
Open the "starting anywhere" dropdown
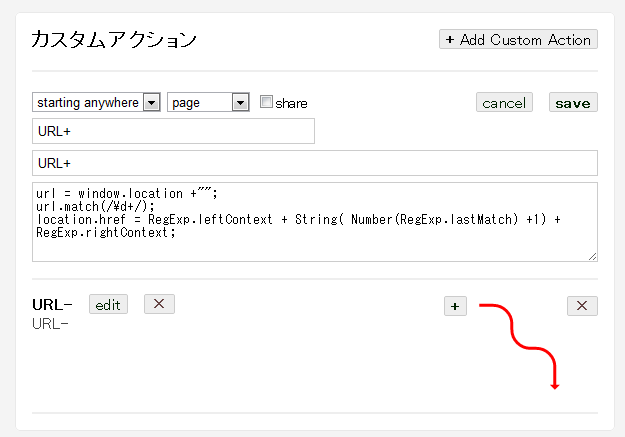[x=96, y=102]
